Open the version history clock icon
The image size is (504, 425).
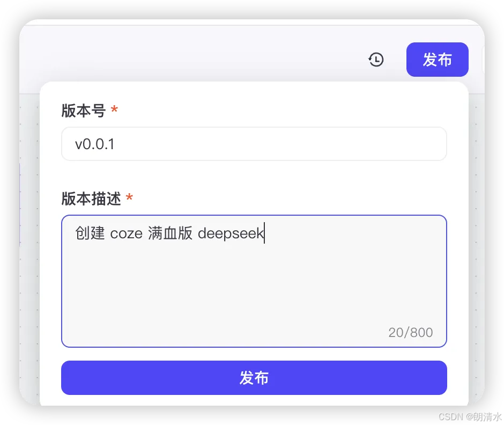(376, 60)
